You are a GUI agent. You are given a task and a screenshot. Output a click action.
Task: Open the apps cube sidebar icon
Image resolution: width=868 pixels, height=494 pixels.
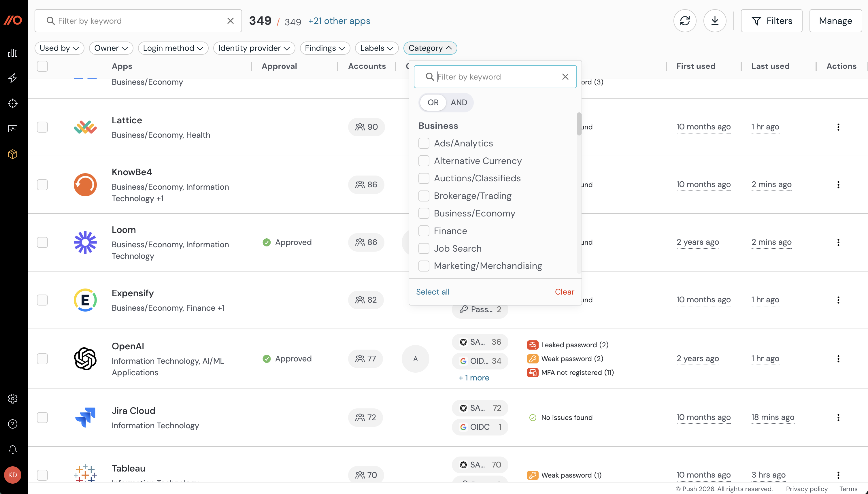[13, 154]
